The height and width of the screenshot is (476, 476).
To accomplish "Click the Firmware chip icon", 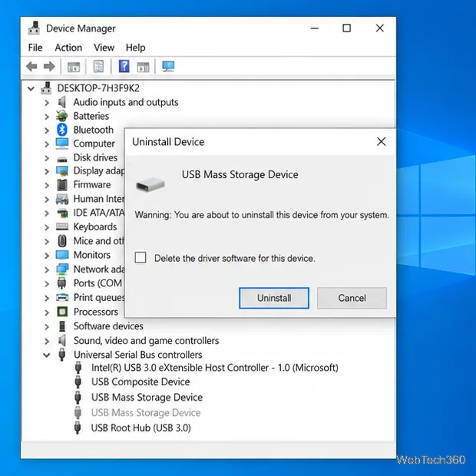I will (62, 184).
